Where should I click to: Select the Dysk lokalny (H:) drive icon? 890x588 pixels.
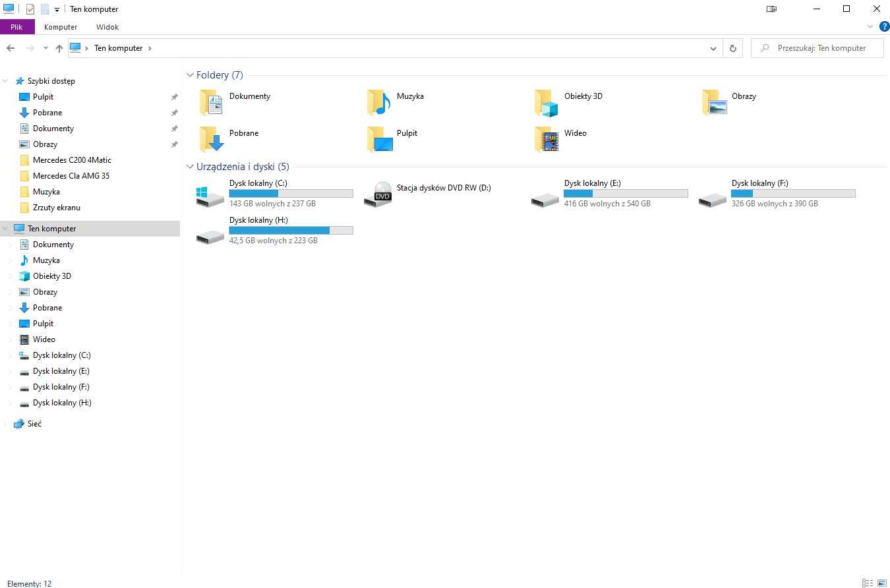(210, 236)
